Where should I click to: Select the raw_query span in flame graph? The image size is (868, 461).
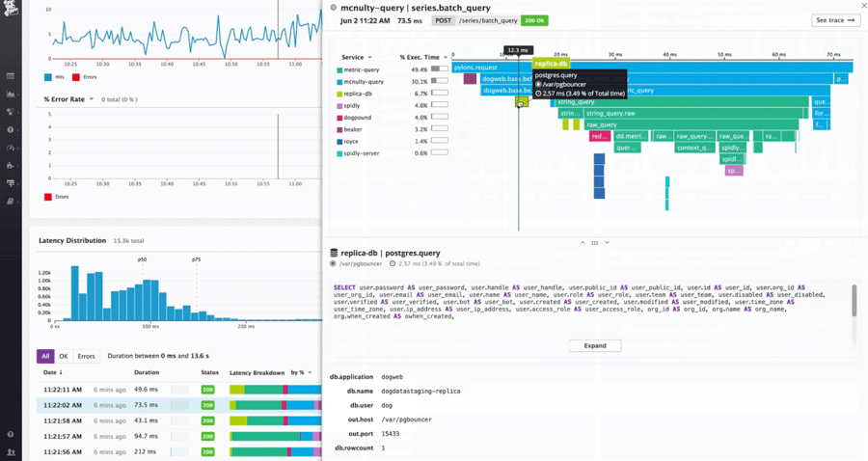[692, 125]
